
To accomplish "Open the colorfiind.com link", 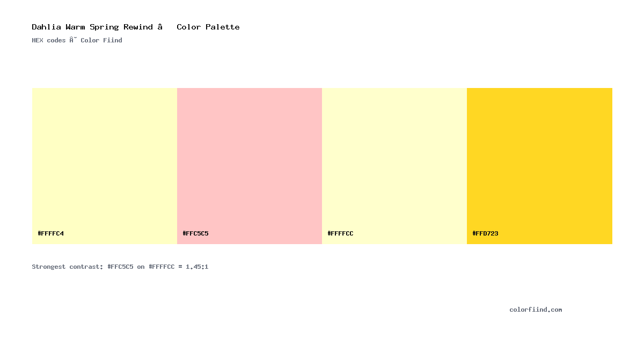I will tap(536, 310).
